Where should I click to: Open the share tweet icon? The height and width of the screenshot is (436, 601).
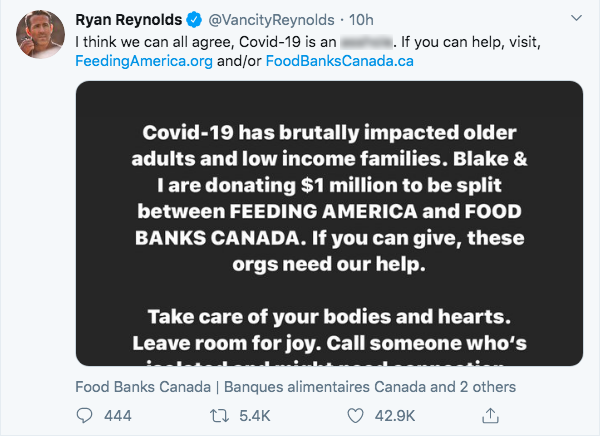(490, 415)
